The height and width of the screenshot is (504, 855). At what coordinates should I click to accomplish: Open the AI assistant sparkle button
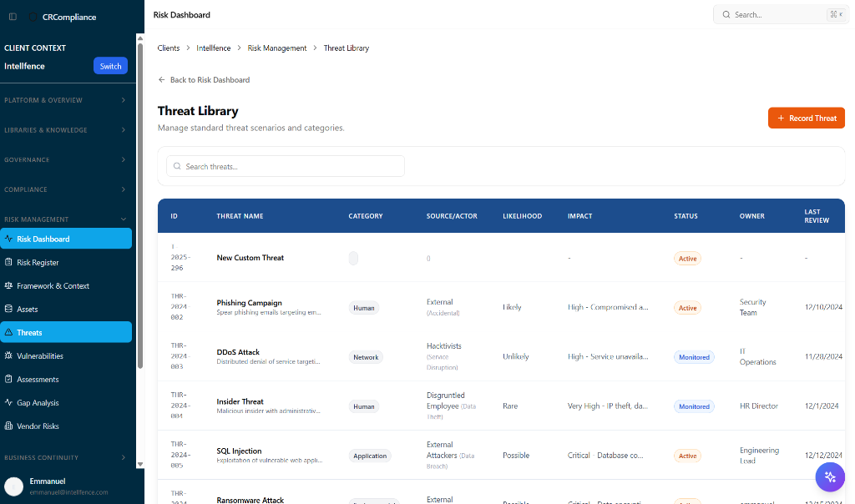point(830,476)
